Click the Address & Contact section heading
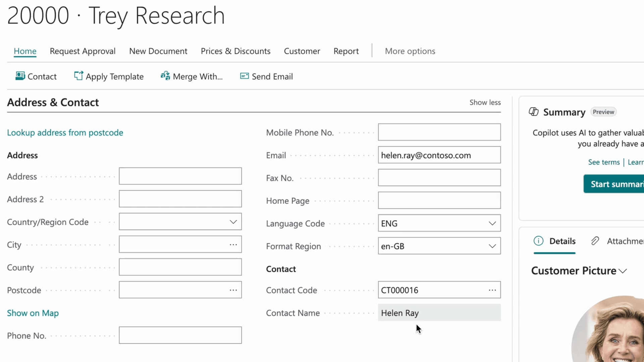Screen dimensions: 644x362 pyautogui.click(x=53, y=102)
